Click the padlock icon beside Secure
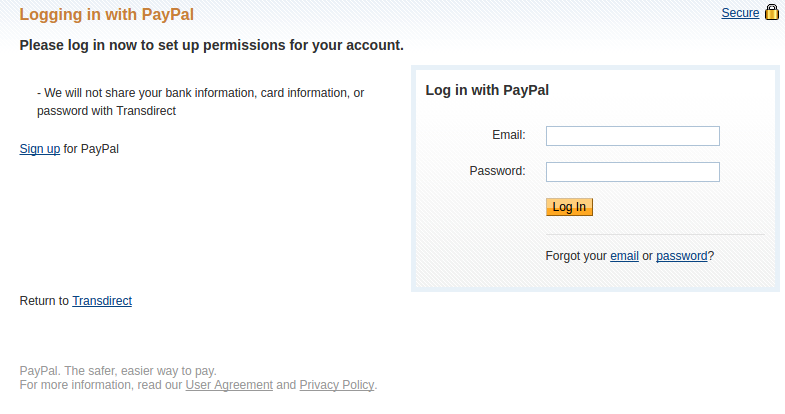Screen dimensions: 785x414 pos(771,13)
